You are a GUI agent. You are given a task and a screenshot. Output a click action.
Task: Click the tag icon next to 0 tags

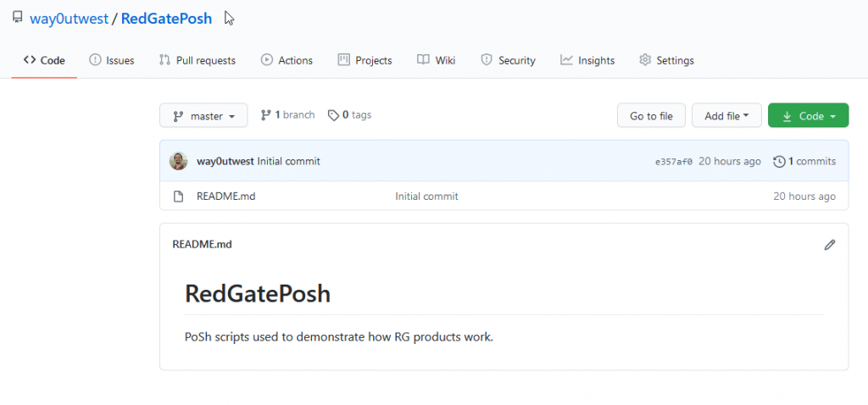(x=333, y=115)
